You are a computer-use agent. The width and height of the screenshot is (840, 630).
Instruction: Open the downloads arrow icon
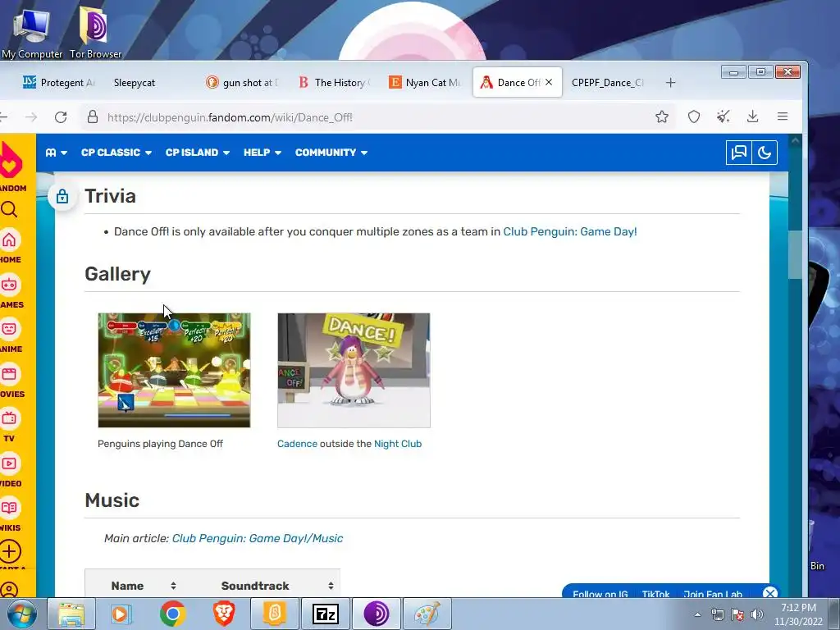point(753,116)
